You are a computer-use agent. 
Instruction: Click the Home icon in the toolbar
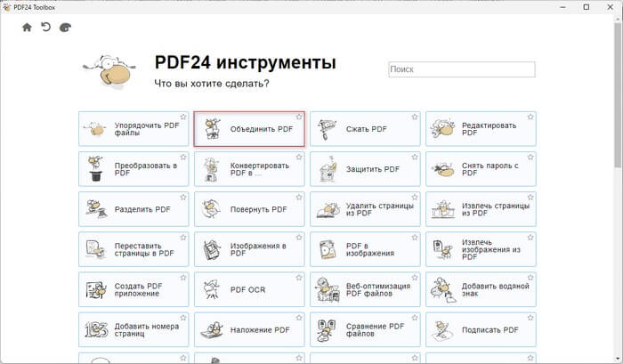pyautogui.click(x=27, y=28)
